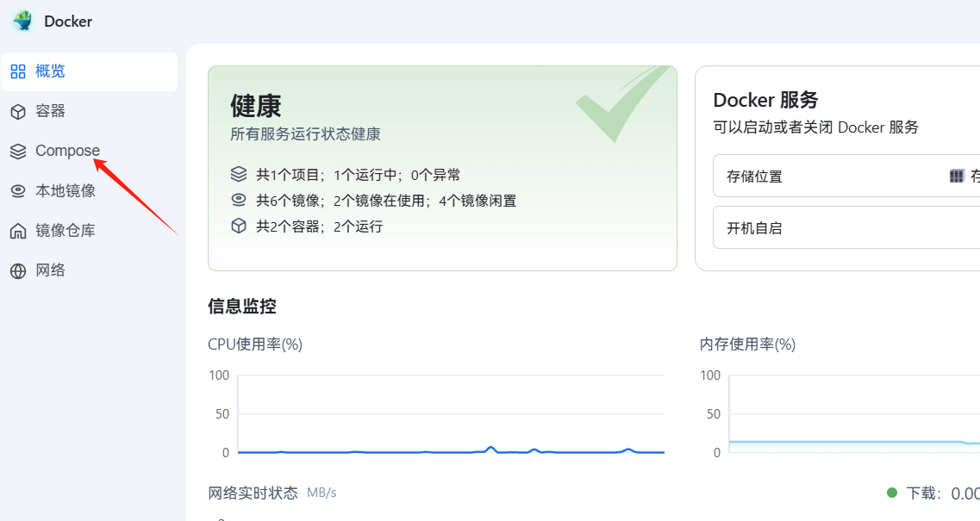Go to the 容器 containers page
The width and height of the screenshot is (980, 521).
point(90,111)
